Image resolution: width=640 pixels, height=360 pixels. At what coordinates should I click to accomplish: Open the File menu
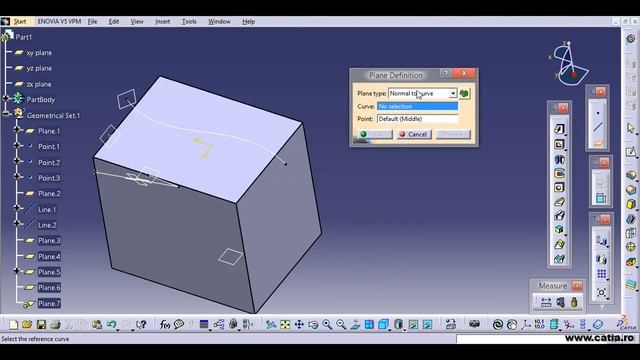click(93, 22)
